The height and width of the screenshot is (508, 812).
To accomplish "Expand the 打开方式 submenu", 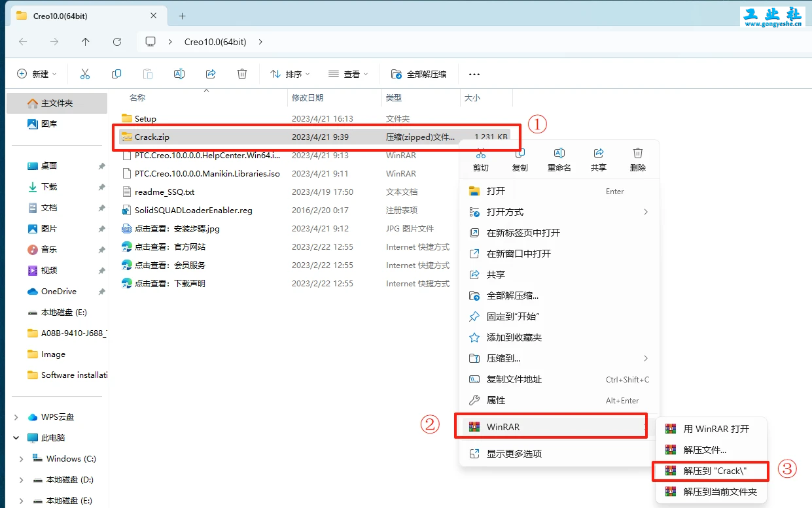I will (x=646, y=212).
